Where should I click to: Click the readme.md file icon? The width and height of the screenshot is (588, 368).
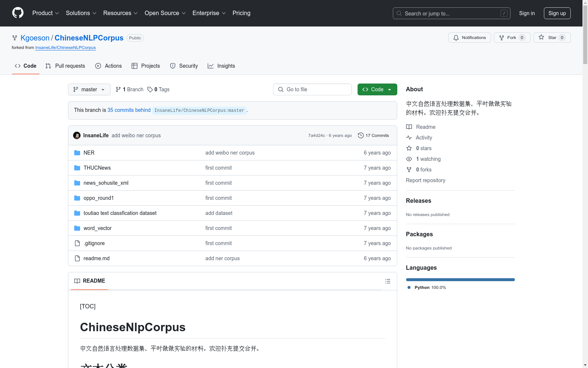click(77, 258)
